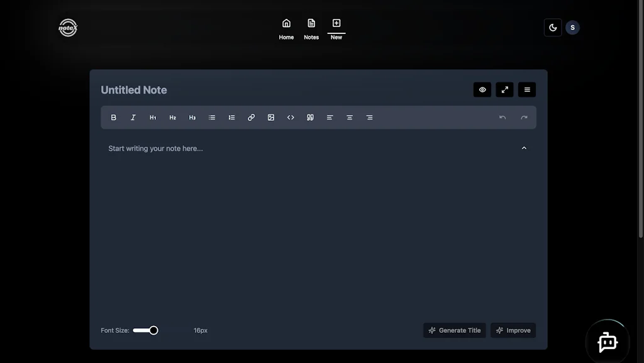This screenshot has height=363, width=644.
Task: Insert a code block
Action: click(x=291, y=117)
